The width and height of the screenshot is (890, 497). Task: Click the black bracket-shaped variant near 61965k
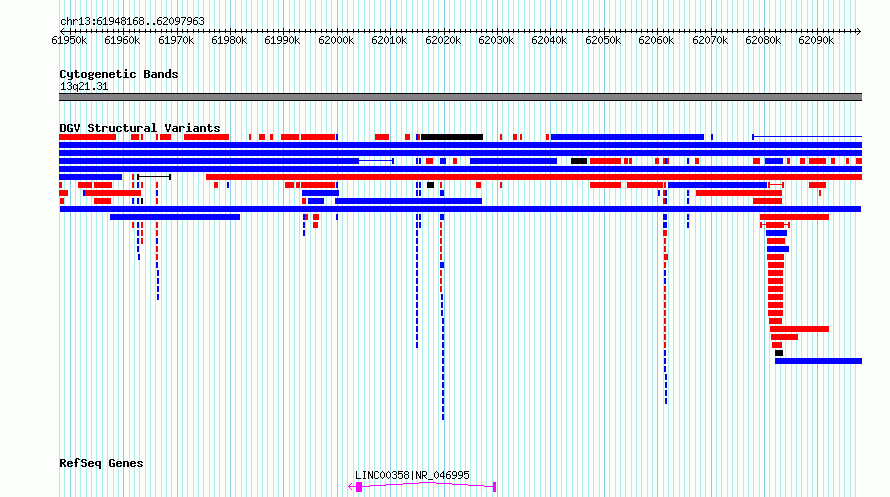[154, 177]
